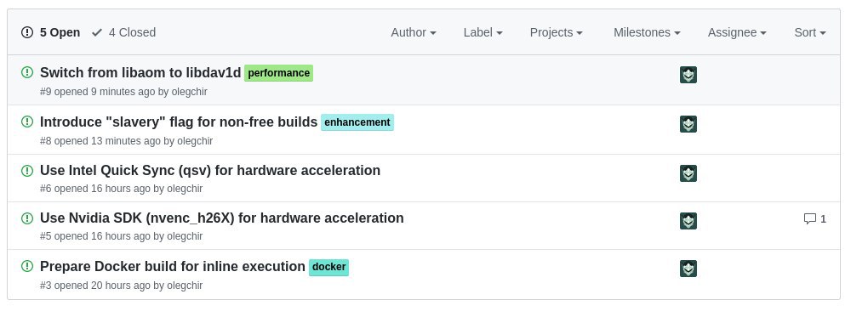Click open-issue icon beside libdav1d issue
This screenshot has height=317, width=868.
coord(27,72)
